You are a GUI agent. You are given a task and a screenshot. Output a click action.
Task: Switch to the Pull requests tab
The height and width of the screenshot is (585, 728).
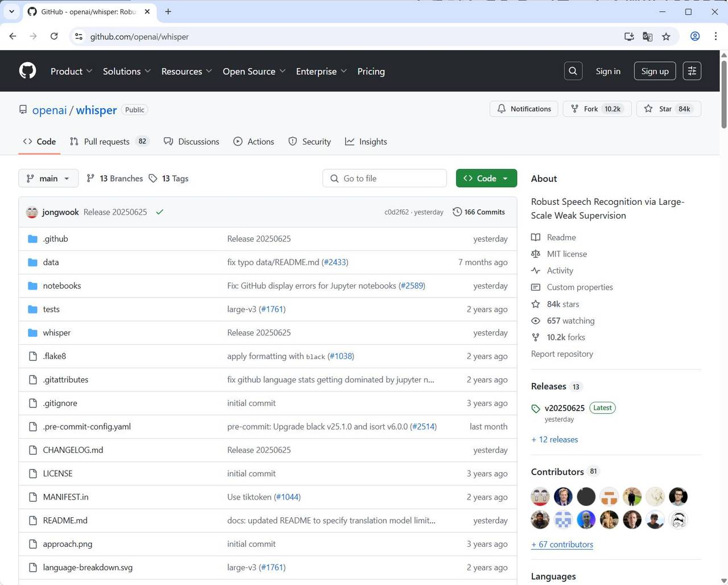tap(109, 141)
